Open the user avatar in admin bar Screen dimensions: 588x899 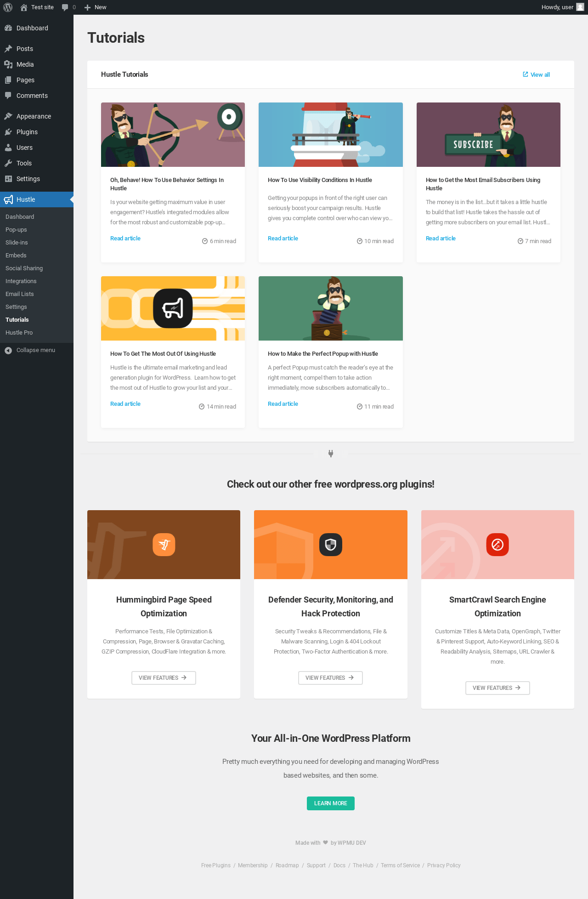(580, 7)
